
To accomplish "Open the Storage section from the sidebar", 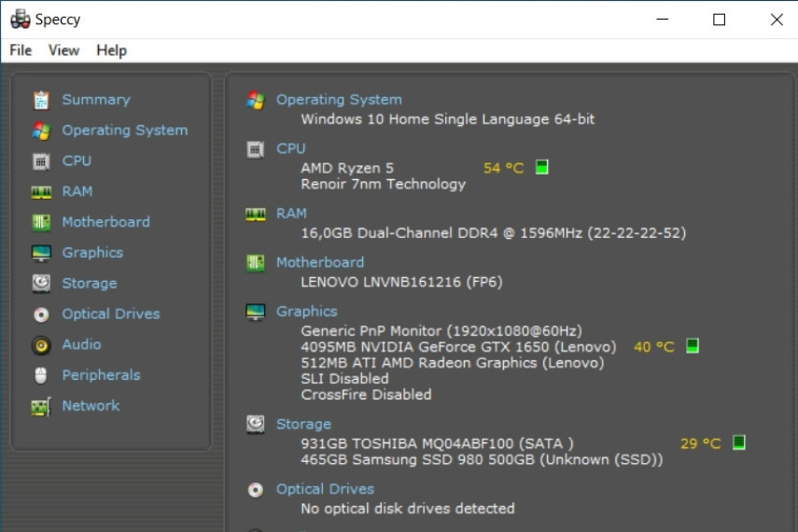I will 90,284.
